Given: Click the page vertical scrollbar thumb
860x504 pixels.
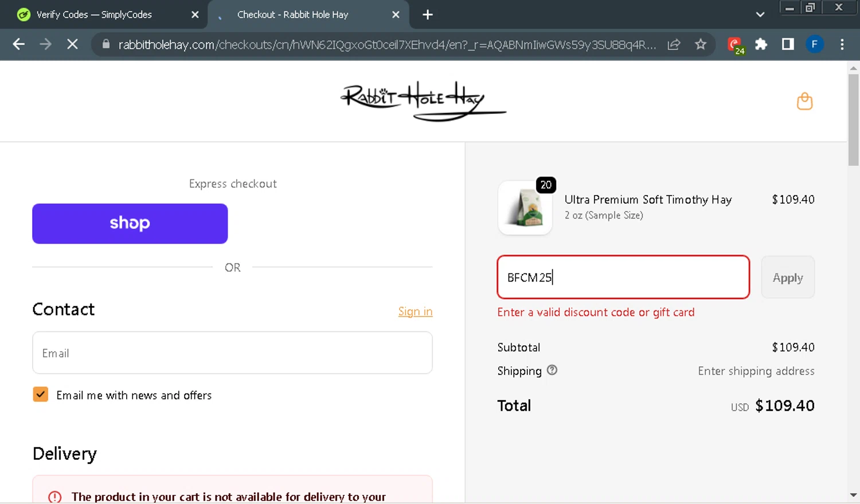Looking at the screenshot, I should point(853,119).
